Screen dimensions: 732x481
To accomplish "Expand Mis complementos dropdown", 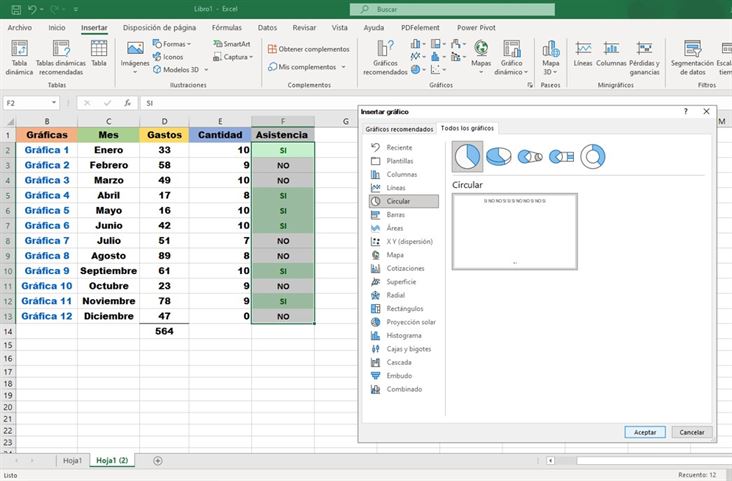I will click(x=344, y=67).
